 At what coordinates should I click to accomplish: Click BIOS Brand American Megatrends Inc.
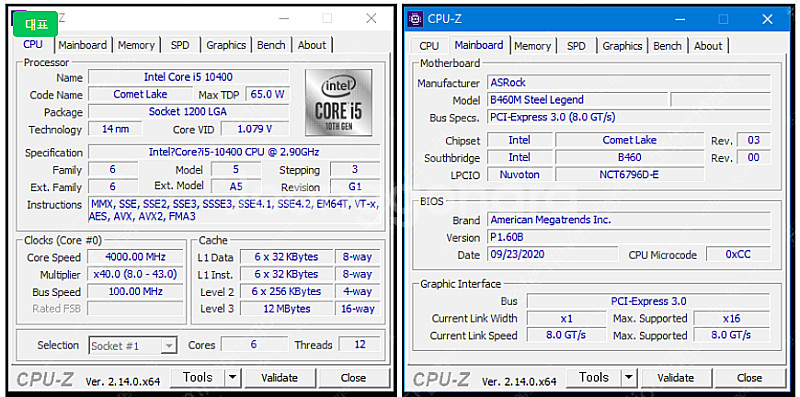tap(629, 220)
